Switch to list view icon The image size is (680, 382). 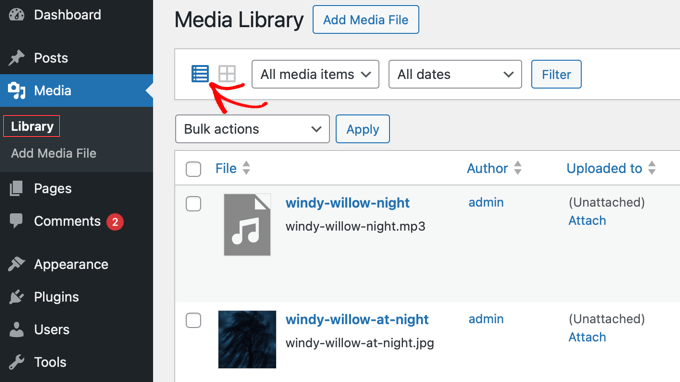[200, 74]
